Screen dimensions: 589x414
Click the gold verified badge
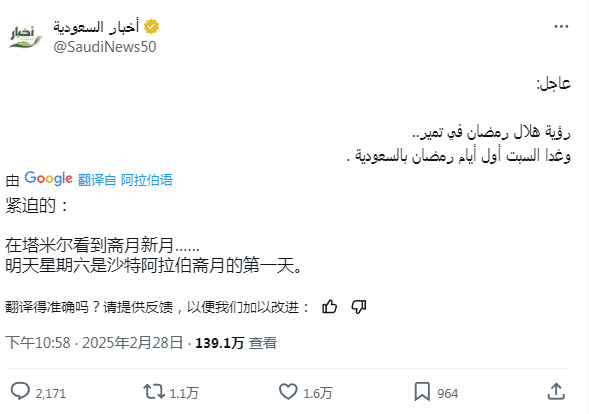coord(152,27)
